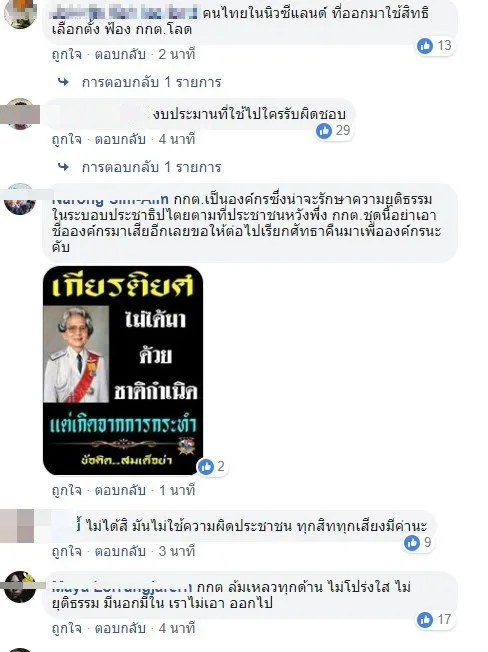Click reply arrow icon below 4-minute budget comment
The height and width of the screenshot is (652, 488).
64,167
